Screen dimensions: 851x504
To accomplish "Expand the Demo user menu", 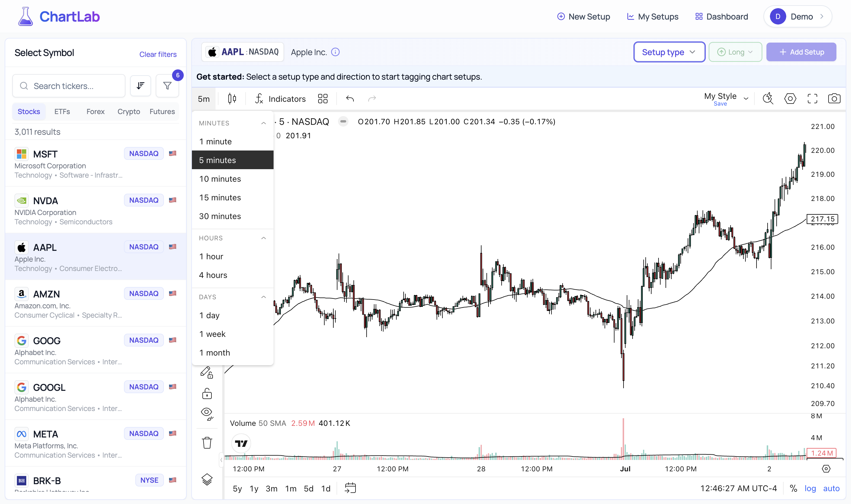I will tap(797, 16).
